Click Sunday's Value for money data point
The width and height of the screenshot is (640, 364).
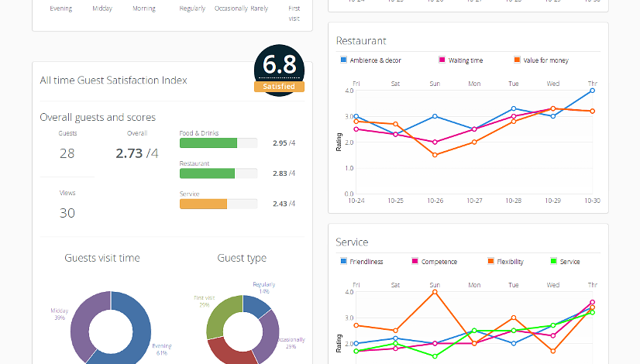coord(435,155)
